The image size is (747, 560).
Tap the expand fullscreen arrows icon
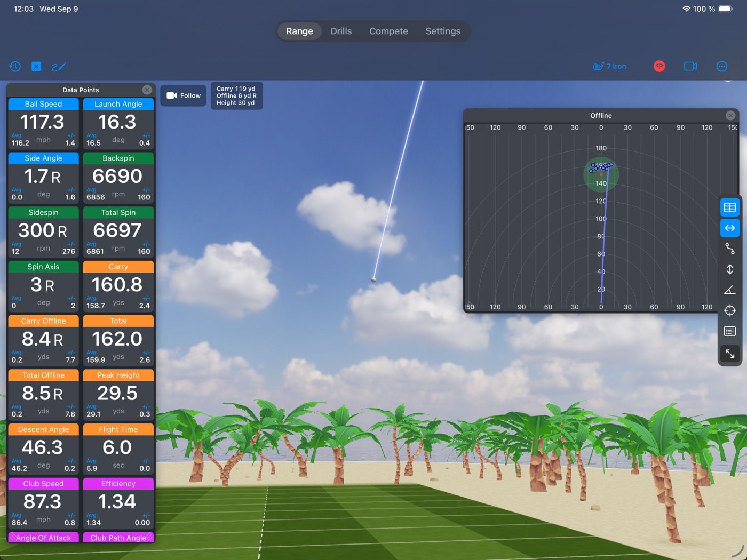[730, 354]
